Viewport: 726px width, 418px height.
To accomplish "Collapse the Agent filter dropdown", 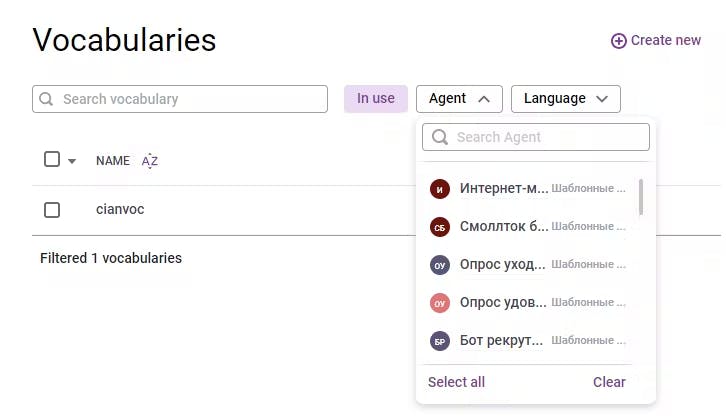I will (x=459, y=98).
